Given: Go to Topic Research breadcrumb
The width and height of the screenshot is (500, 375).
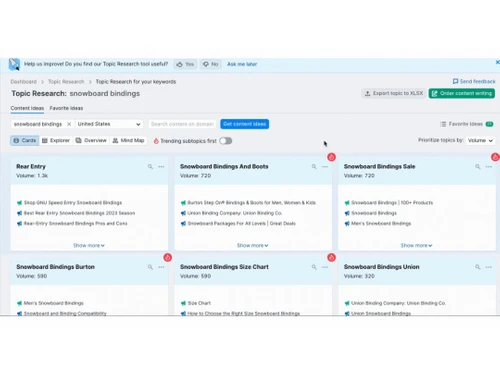Looking at the screenshot, I should 66,82.
